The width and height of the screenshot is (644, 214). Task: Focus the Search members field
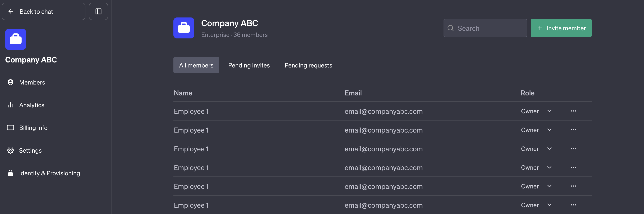point(485,28)
